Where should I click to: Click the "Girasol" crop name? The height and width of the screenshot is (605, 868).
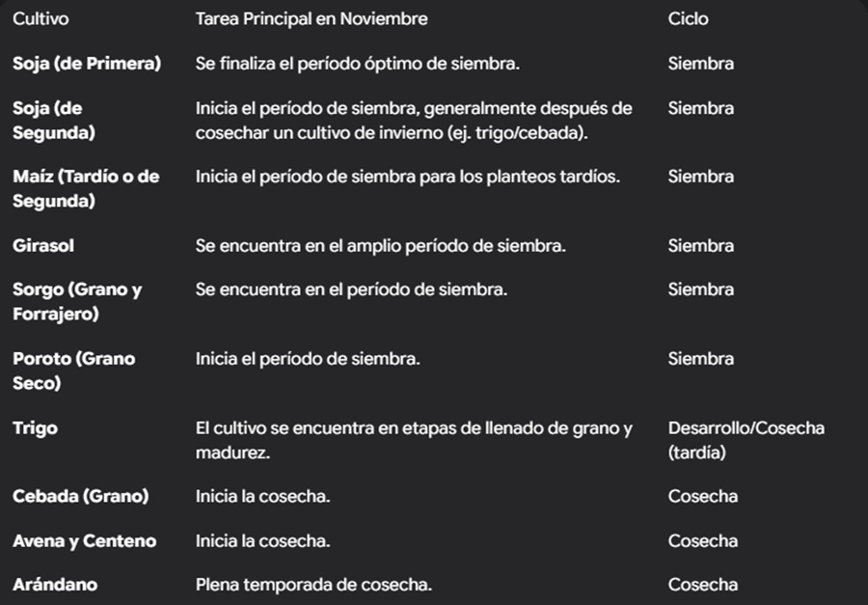coord(43,246)
